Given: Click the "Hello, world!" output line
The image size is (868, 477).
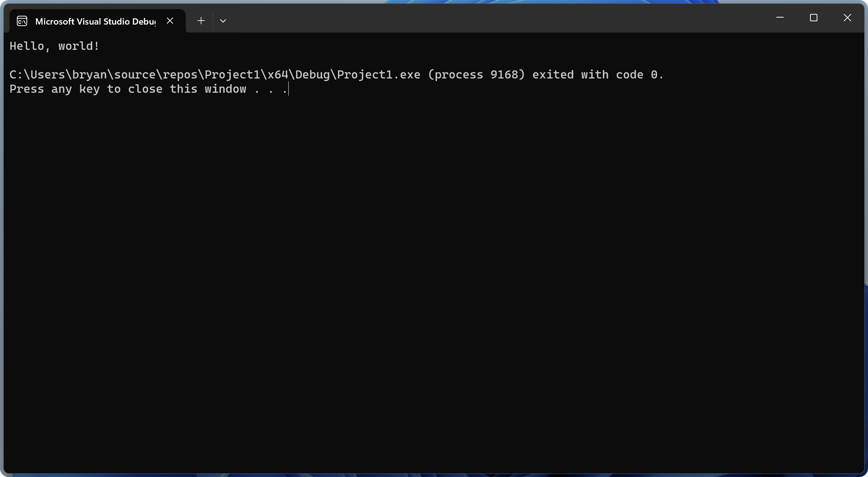Looking at the screenshot, I should click(54, 46).
